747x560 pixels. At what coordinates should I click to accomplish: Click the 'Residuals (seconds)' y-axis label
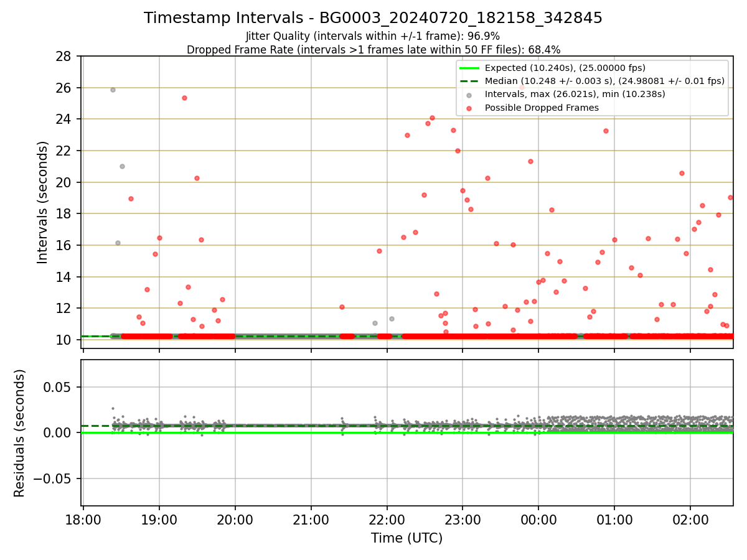pyautogui.click(x=20, y=433)
